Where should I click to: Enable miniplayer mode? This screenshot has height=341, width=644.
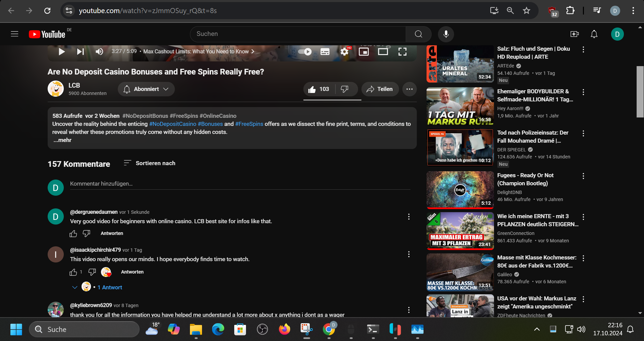pyautogui.click(x=364, y=52)
